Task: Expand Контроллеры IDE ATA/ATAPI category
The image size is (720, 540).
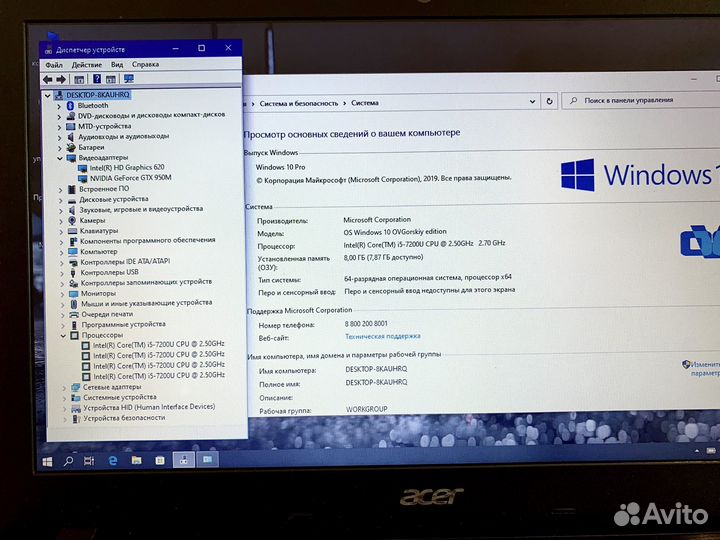Action: tap(62, 263)
